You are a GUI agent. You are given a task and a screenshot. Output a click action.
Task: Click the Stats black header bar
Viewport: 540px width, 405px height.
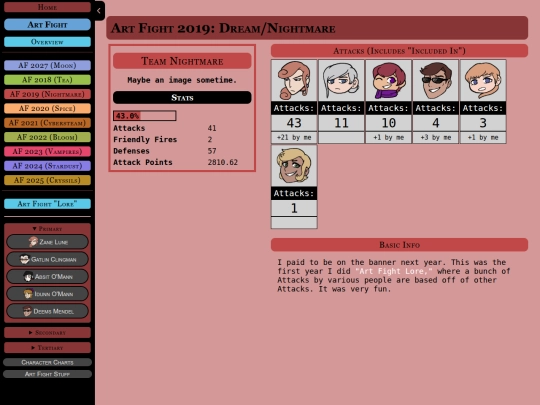tap(182, 97)
